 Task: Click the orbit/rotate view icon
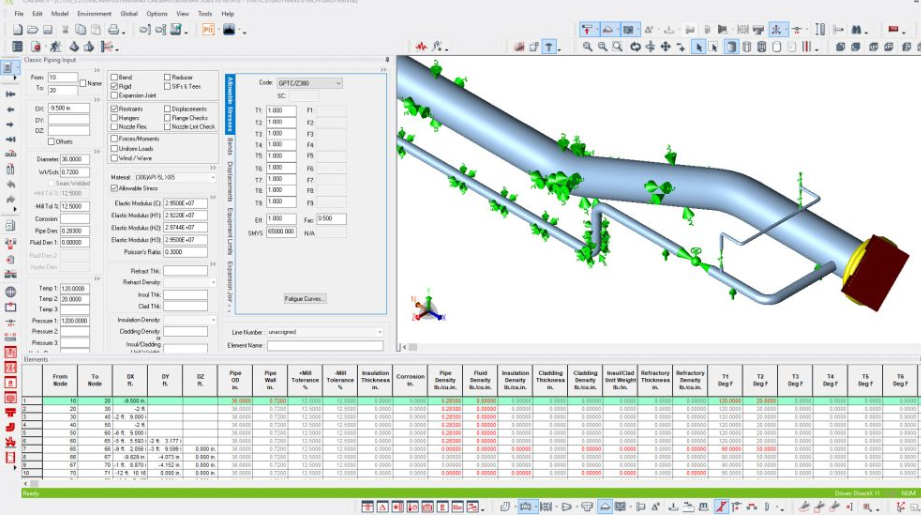[x=634, y=46]
